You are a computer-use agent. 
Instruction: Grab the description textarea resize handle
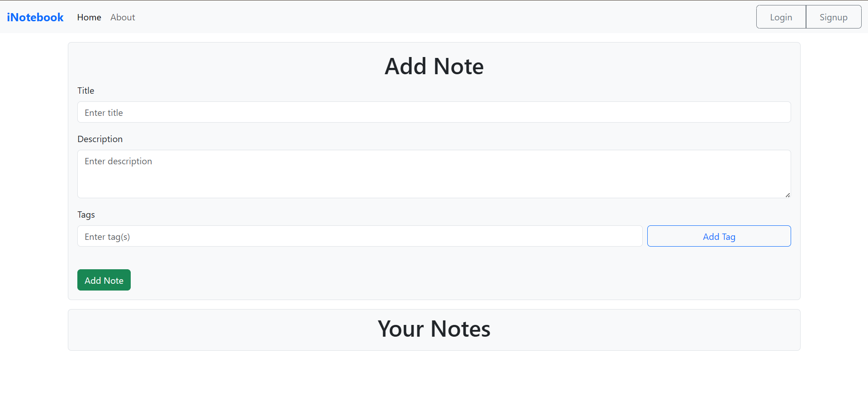click(787, 195)
